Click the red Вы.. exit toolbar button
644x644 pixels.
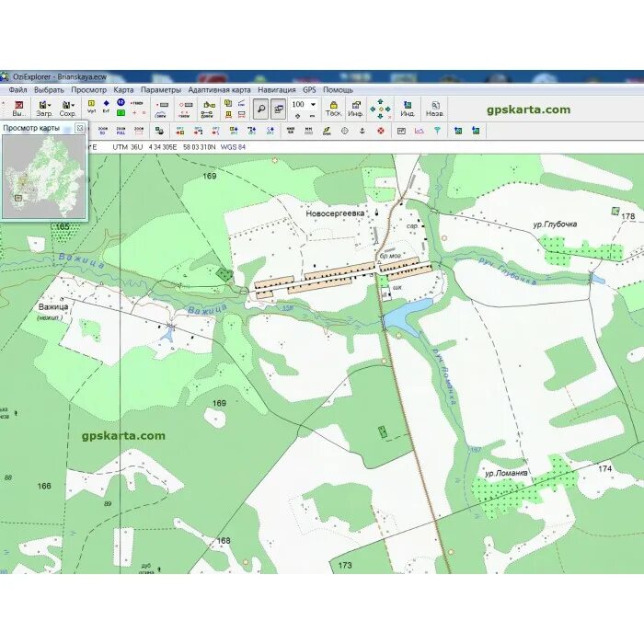point(19,109)
